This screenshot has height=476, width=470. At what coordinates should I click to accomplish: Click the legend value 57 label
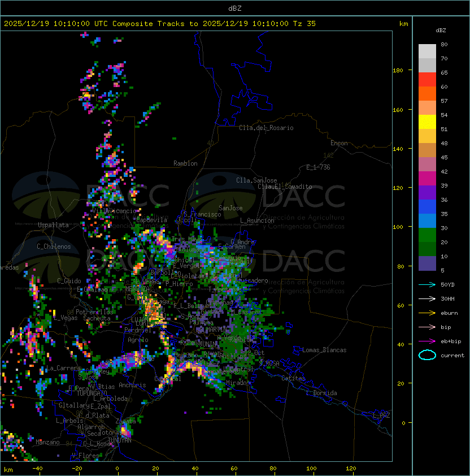click(444, 101)
